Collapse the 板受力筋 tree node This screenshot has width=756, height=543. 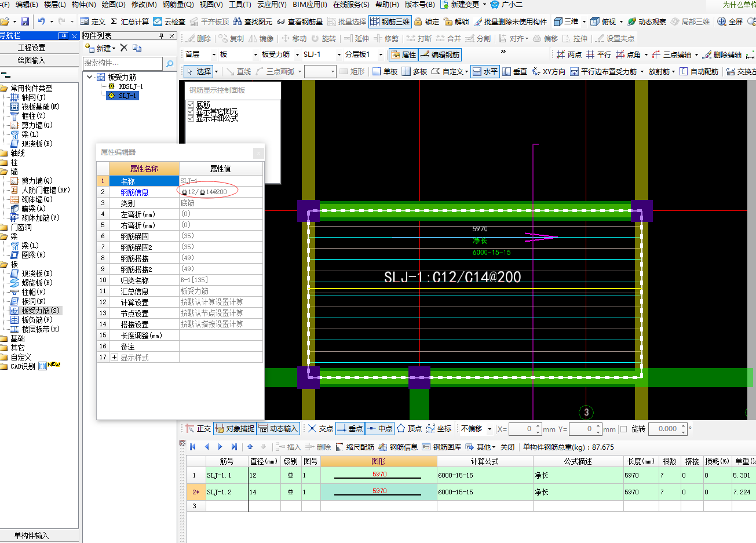pyautogui.click(x=90, y=77)
